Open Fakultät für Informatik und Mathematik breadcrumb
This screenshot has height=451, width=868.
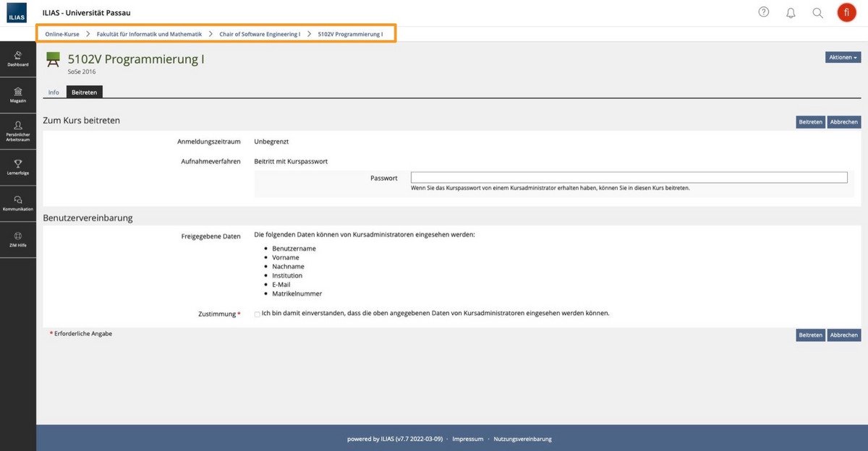149,34
